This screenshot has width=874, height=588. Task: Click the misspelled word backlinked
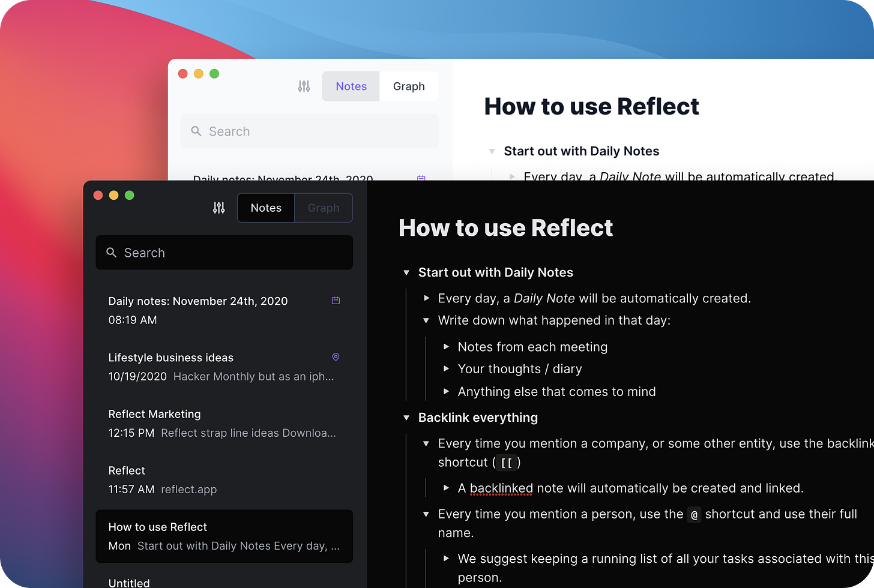501,488
